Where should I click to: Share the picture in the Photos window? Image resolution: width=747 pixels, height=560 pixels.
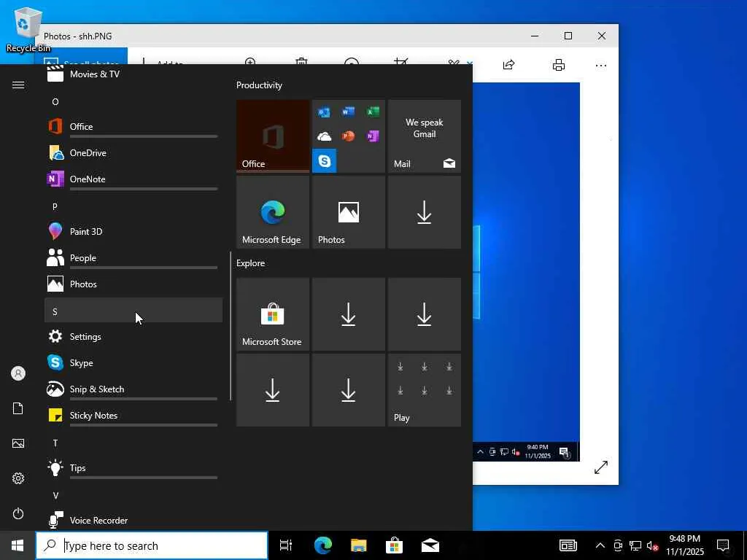coord(508,65)
